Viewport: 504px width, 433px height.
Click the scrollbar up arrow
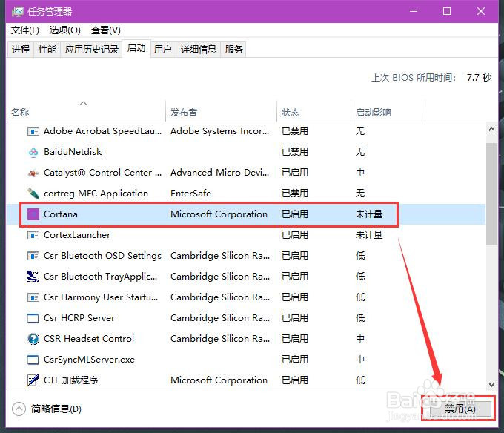click(x=491, y=130)
